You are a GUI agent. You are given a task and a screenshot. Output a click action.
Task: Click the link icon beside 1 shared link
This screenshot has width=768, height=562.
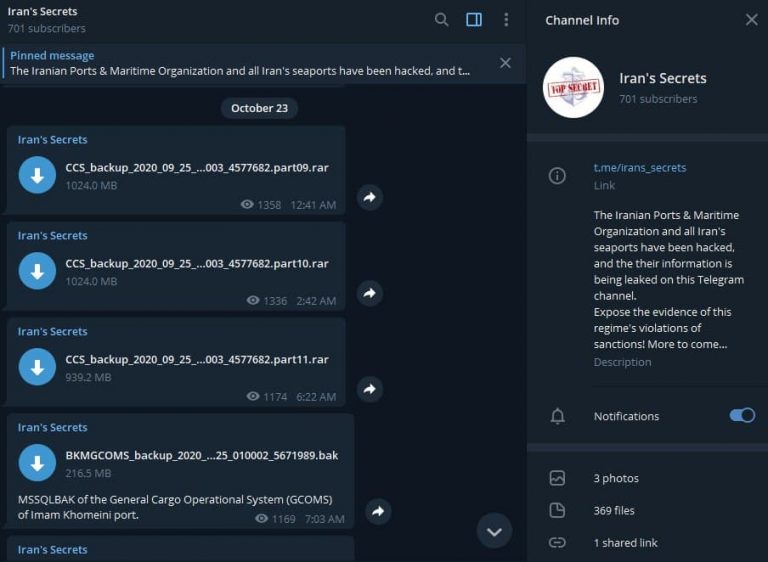[x=557, y=542]
